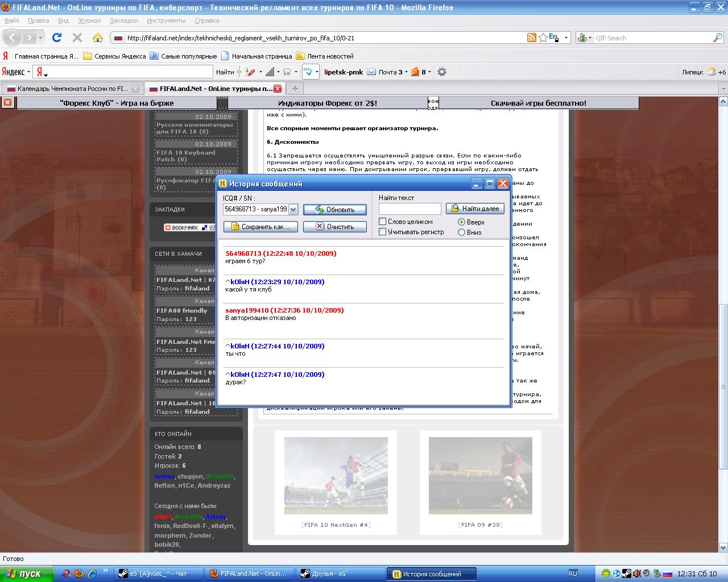The height and width of the screenshot is (582, 728).
Task: Open home page via house icon
Action: (98, 38)
